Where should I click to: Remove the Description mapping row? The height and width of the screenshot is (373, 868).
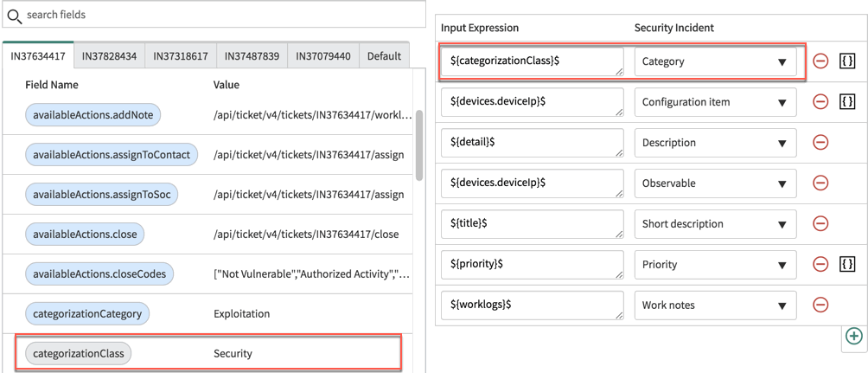pos(820,143)
